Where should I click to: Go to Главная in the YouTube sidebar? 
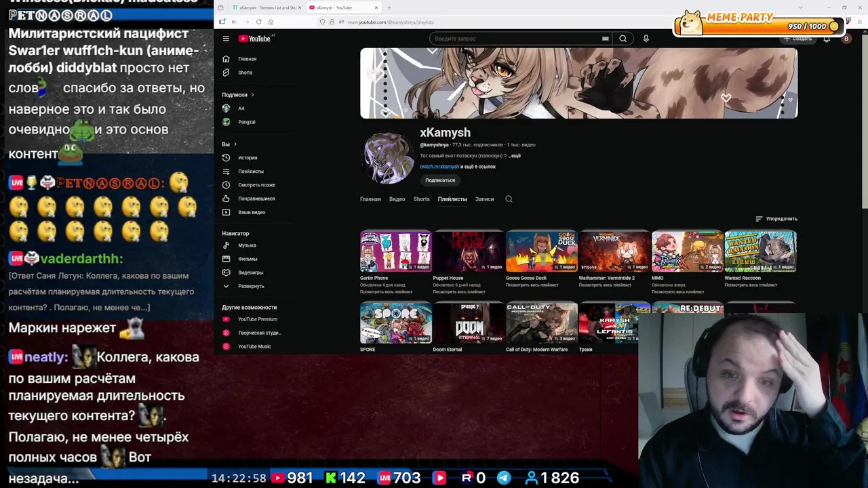point(246,59)
